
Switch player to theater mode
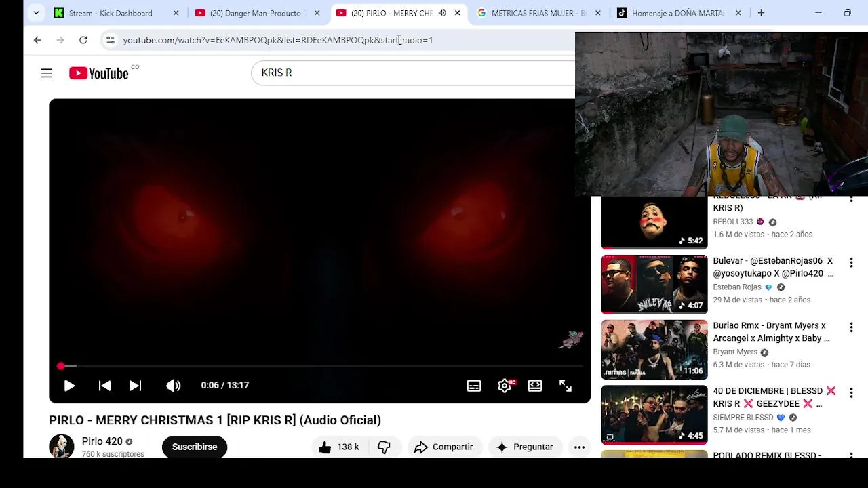pyautogui.click(x=535, y=386)
